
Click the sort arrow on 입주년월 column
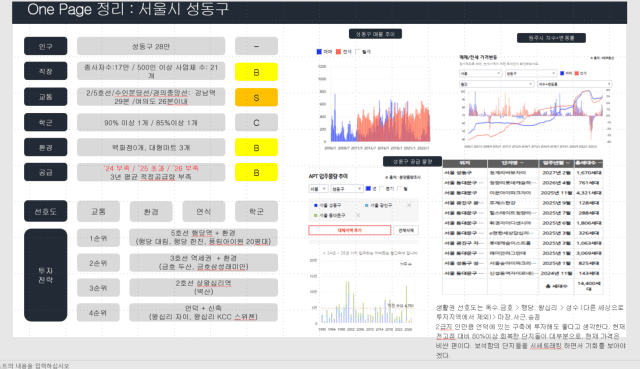coord(568,163)
